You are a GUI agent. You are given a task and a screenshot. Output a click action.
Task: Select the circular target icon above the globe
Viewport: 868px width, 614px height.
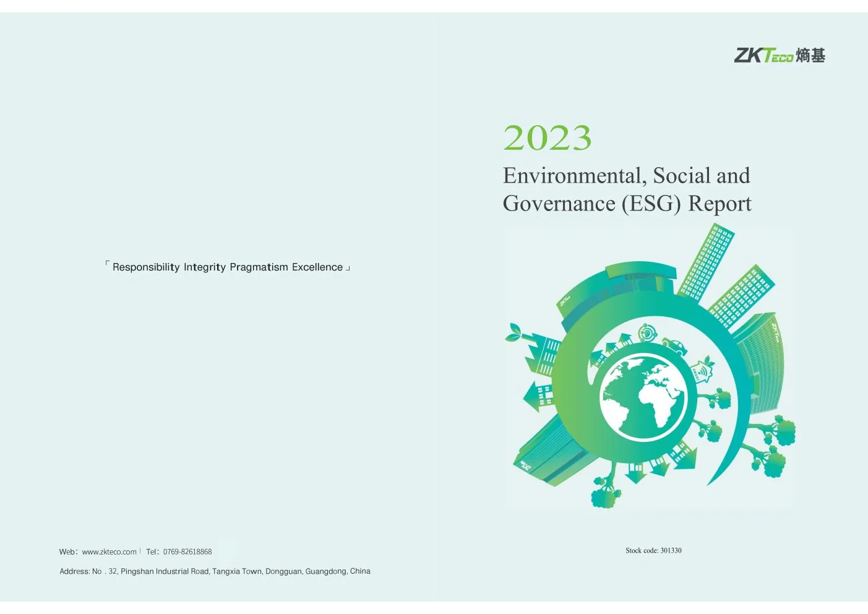pos(647,333)
